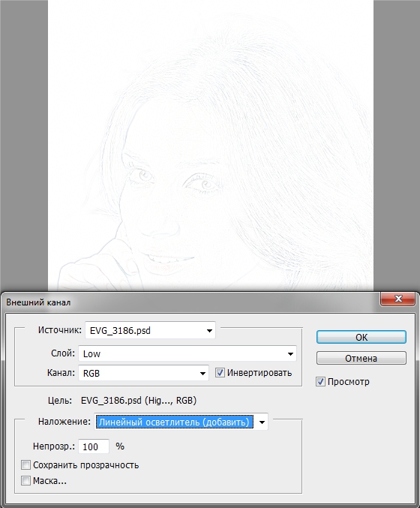Uncheck the Инвертировать checkbox
The image size is (420, 508).
click(220, 373)
